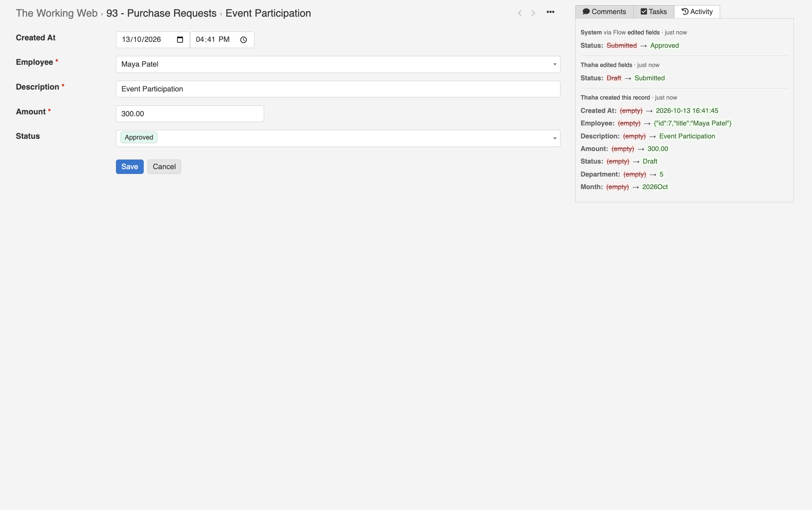812x510 pixels.
Task: Open the calendar date picker icon
Action: [x=180, y=40]
